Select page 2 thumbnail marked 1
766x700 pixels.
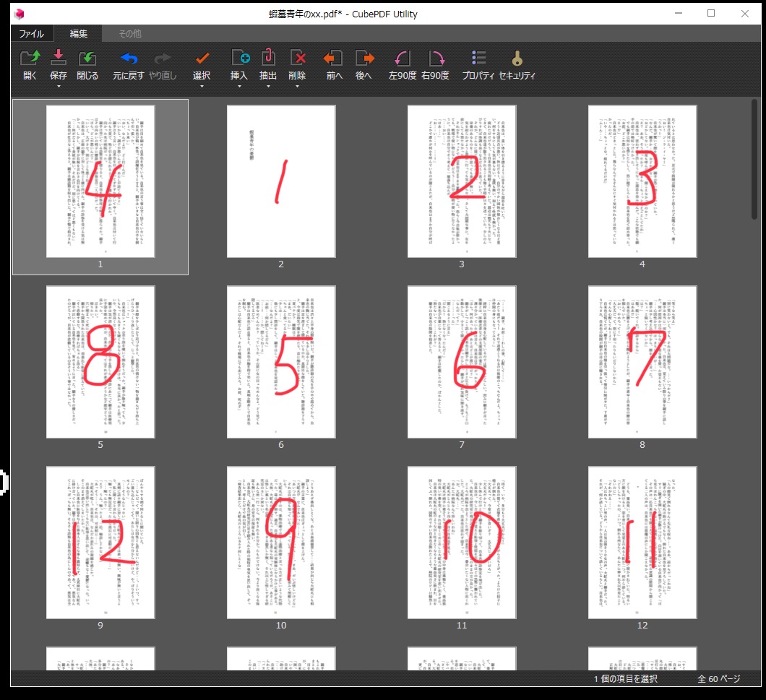(x=281, y=181)
